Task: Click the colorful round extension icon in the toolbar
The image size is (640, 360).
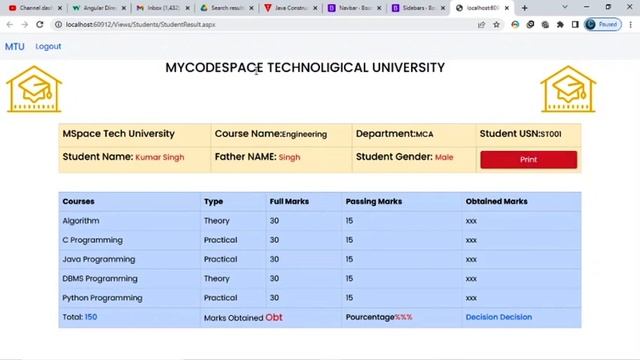Action: [515, 25]
